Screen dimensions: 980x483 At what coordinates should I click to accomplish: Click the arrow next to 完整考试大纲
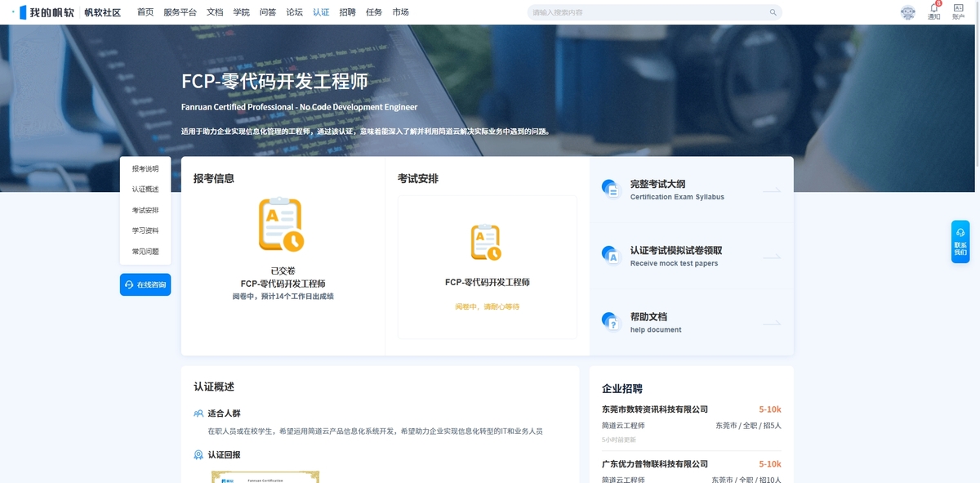tap(772, 190)
